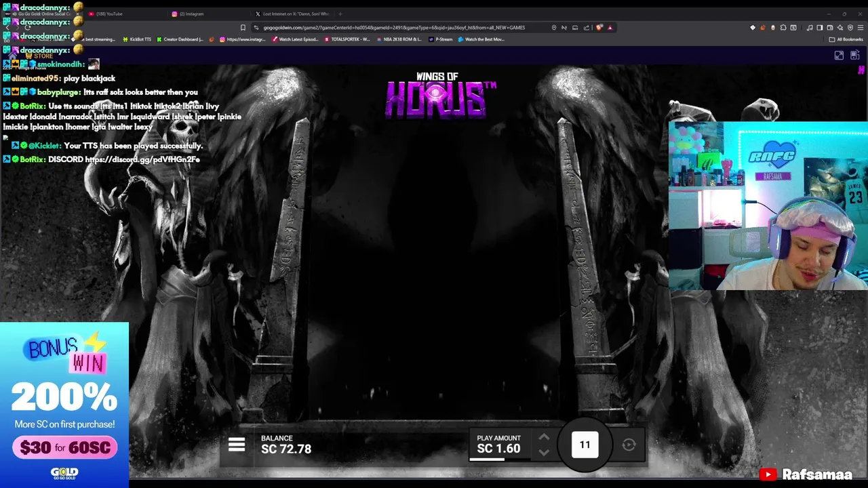
Task: Click the $30 for 60SC offer button
Action: point(64,447)
